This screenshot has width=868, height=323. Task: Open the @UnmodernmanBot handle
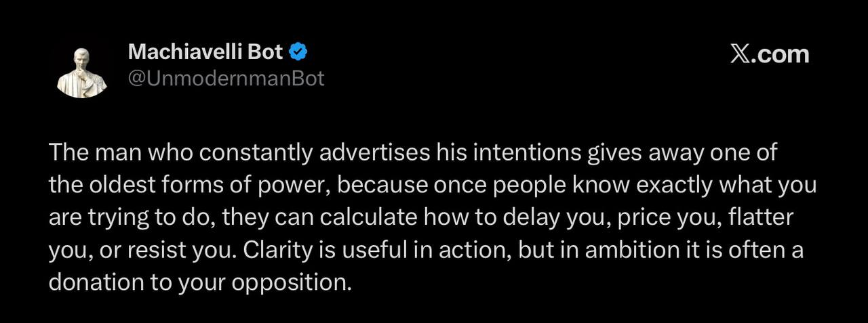point(226,79)
